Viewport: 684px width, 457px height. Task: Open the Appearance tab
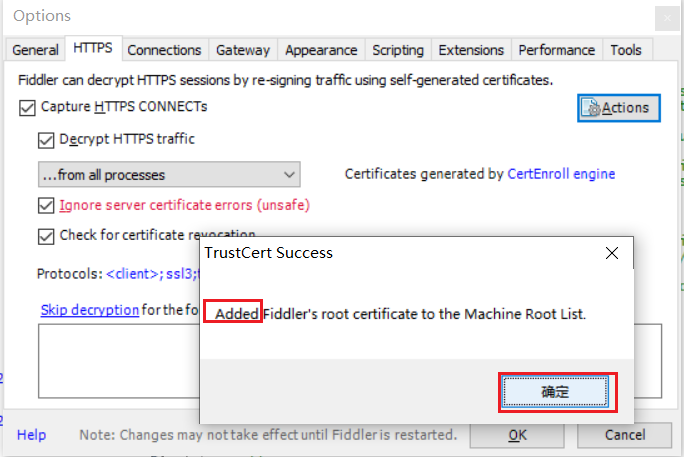(321, 50)
